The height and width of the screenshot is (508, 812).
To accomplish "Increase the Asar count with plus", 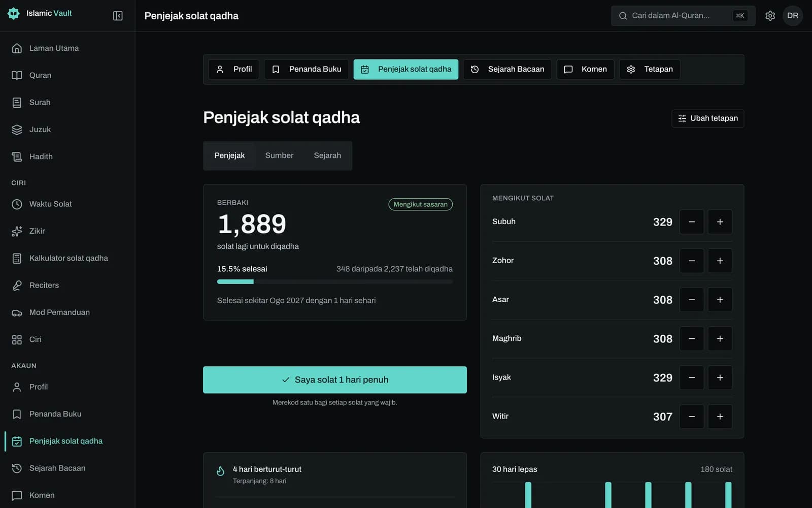I will 720,300.
